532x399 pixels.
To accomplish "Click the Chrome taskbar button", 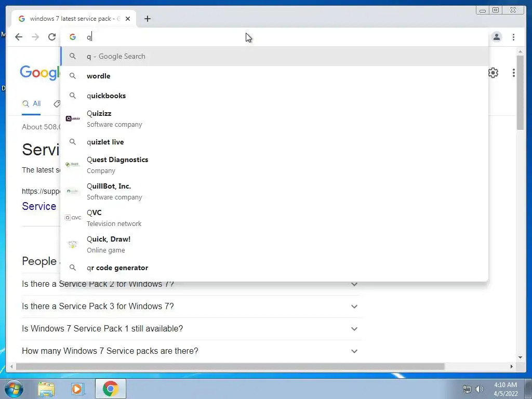I will point(110,389).
